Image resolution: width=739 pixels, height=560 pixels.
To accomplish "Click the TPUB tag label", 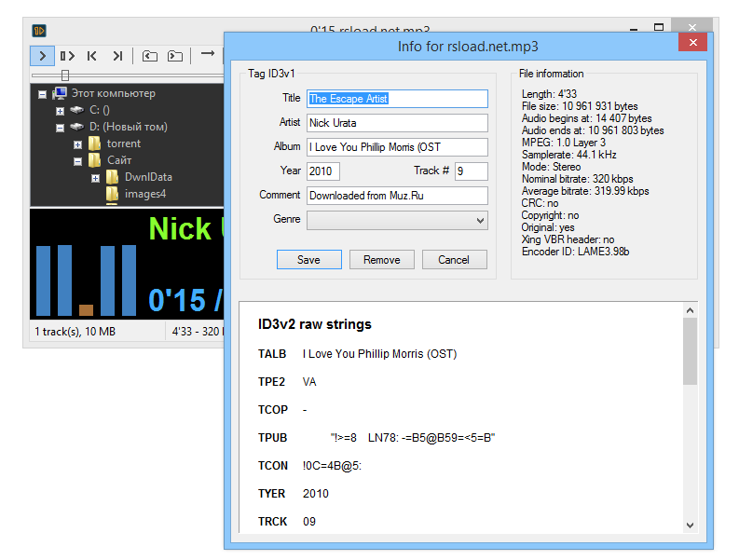I will 272,438.
